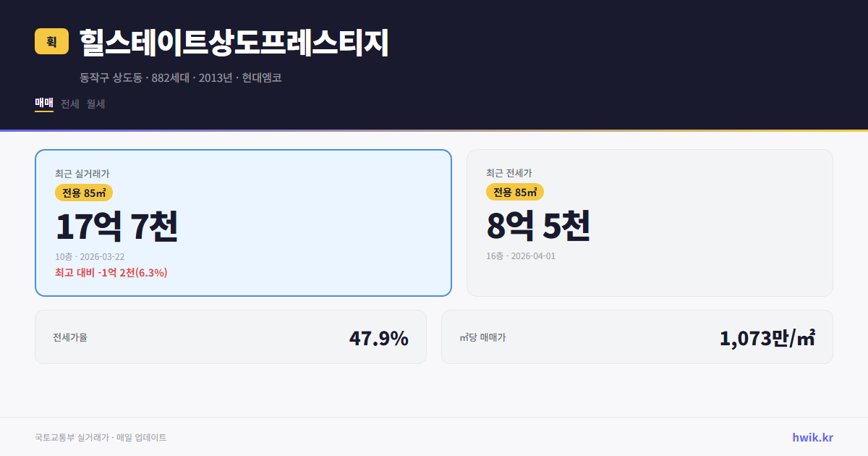The width and height of the screenshot is (868, 456).
Task: Open the 최근 실거래가 price card
Action: pyautogui.click(x=242, y=221)
